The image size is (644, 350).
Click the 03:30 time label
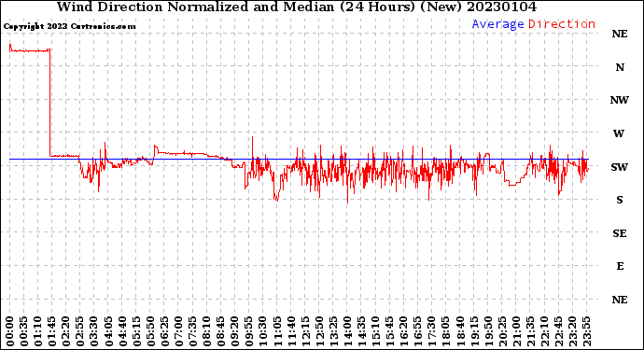pyautogui.click(x=94, y=331)
